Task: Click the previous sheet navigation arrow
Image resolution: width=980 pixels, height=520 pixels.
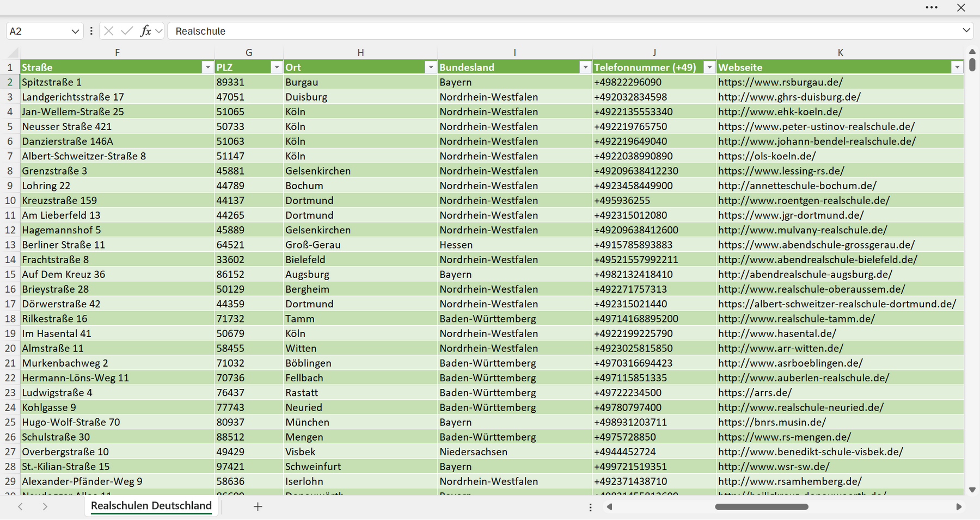Action: click(20, 506)
